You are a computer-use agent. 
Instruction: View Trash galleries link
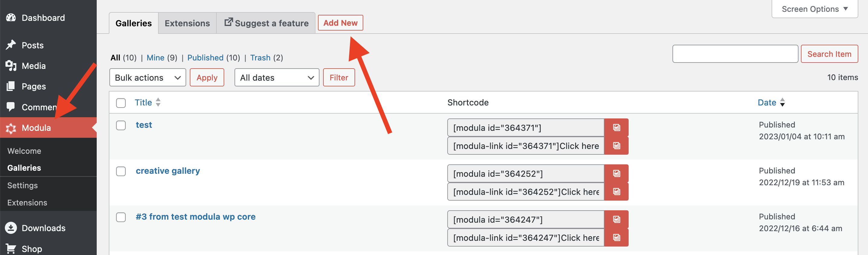260,58
